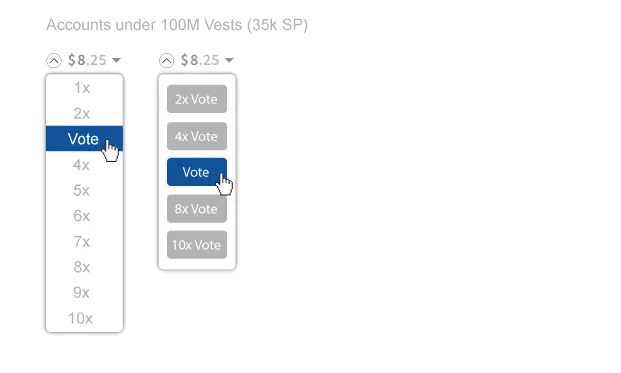The width and height of the screenshot is (621, 373).
Task: Select 2x in the multiplier list
Action: [84, 114]
